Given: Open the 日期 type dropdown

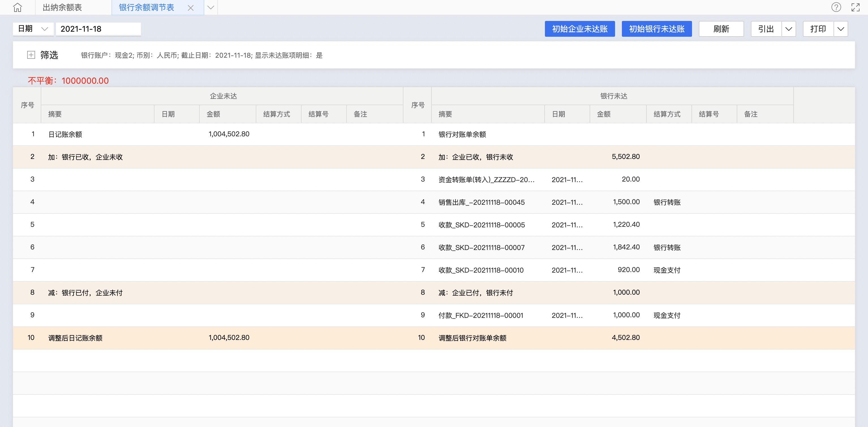Looking at the screenshot, I should [x=33, y=29].
